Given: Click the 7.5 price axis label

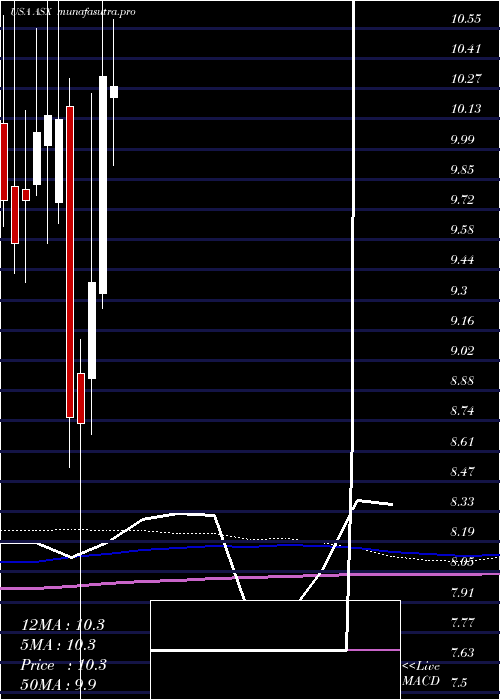Looking at the screenshot, I should pos(459,683).
